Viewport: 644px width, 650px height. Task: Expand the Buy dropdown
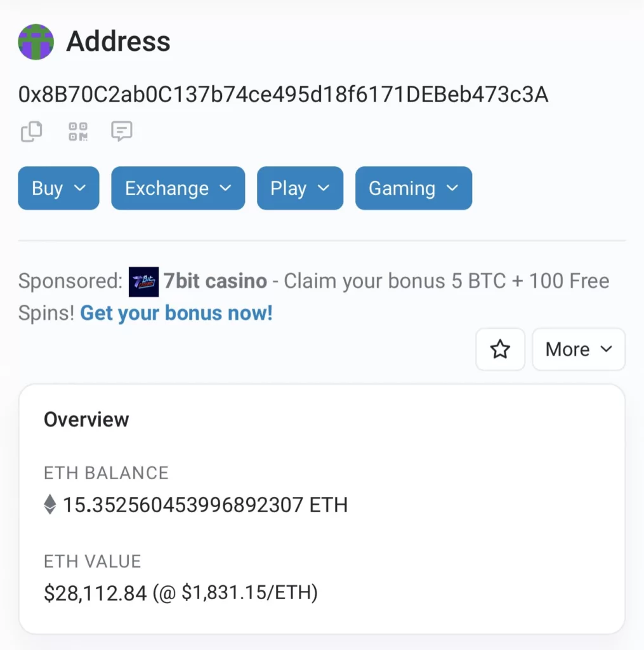(58, 189)
